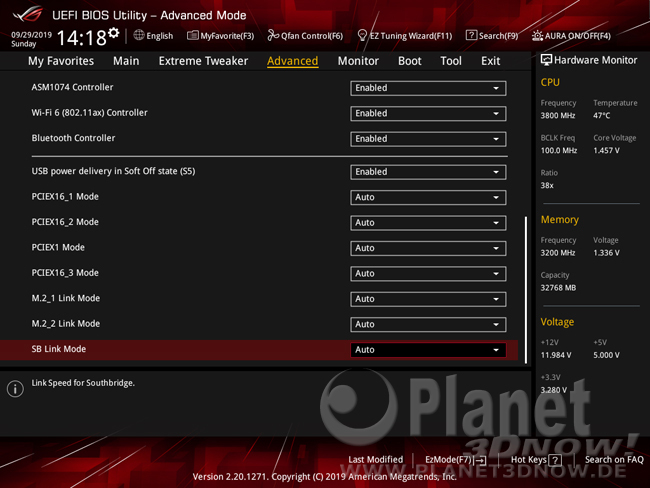Image resolution: width=650 pixels, height=488 pixels.
Task: Click the EzMode(F7) arrow icon
Action: click(x=480, y=460)
